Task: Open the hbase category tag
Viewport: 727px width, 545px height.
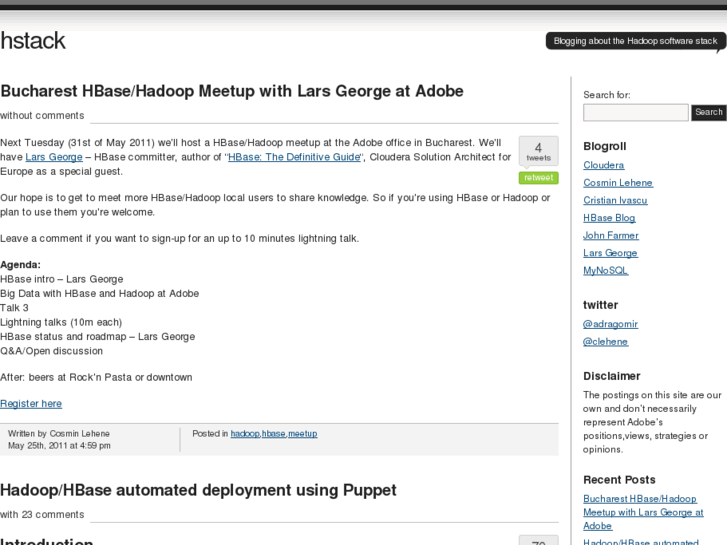Action: click(274, 434)
